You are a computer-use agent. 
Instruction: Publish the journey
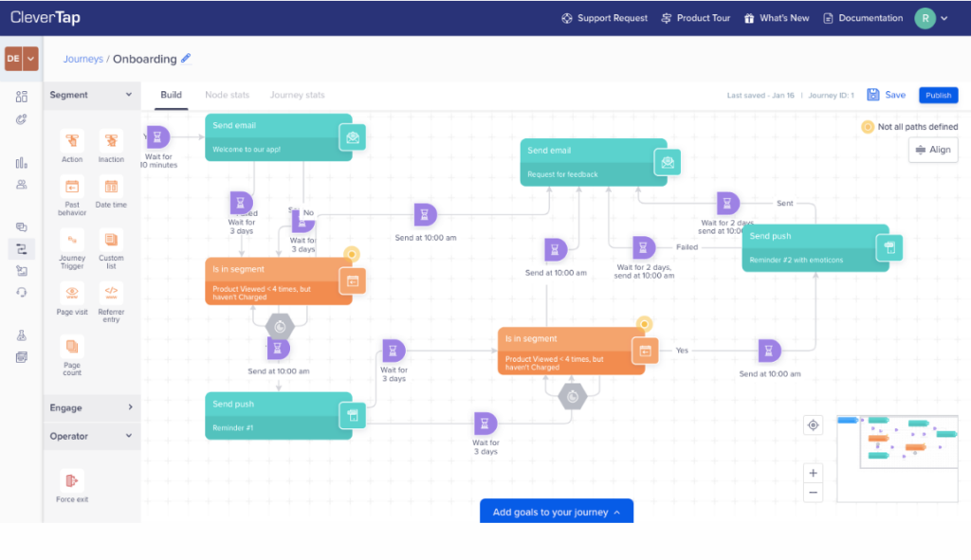[x=938, y=95]
